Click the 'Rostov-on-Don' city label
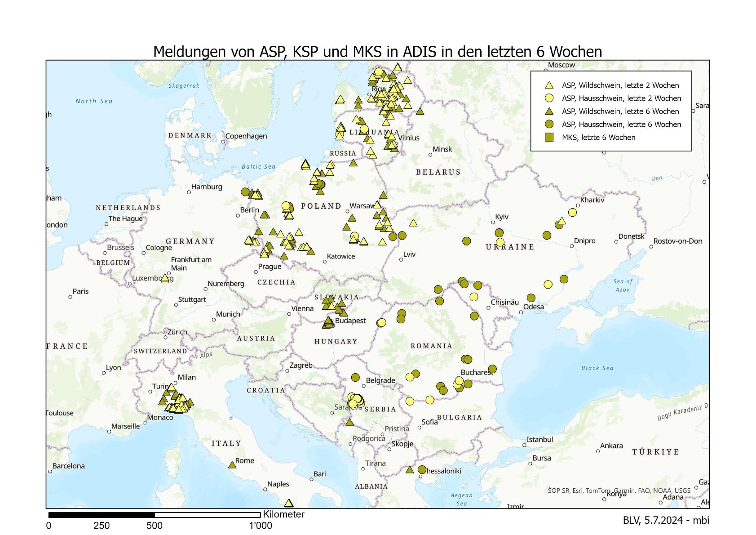756x535 pixels. [x=678, y=241]
